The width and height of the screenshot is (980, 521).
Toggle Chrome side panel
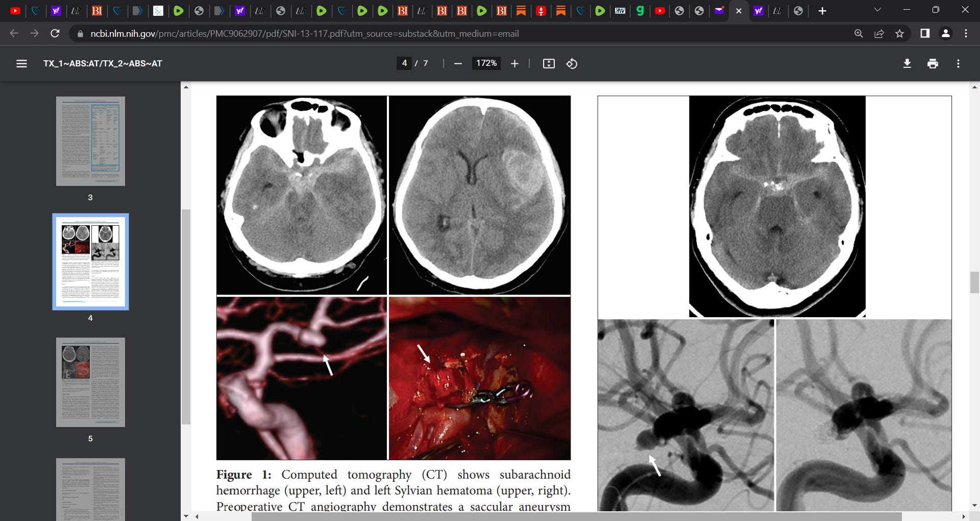click(924, 33)
